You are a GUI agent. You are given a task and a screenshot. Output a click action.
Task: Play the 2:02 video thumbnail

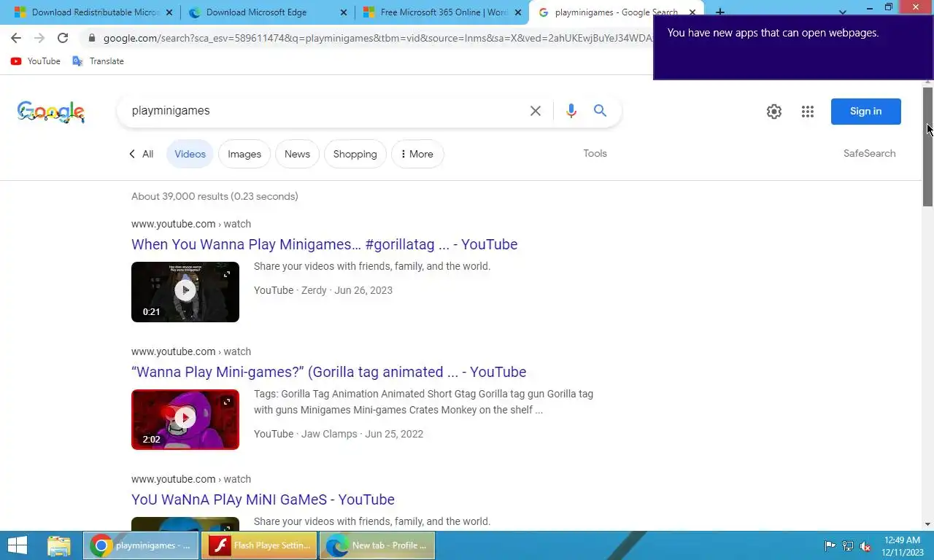click(x=185, y=419)
